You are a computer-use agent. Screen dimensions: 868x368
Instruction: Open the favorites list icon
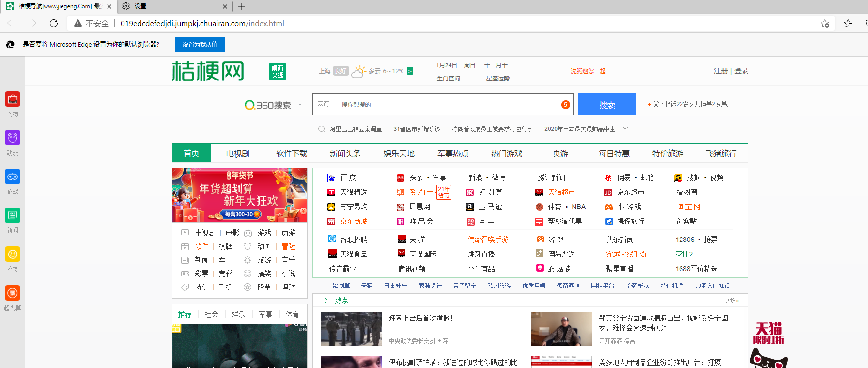pyautogui.click(x=848, y=23)
